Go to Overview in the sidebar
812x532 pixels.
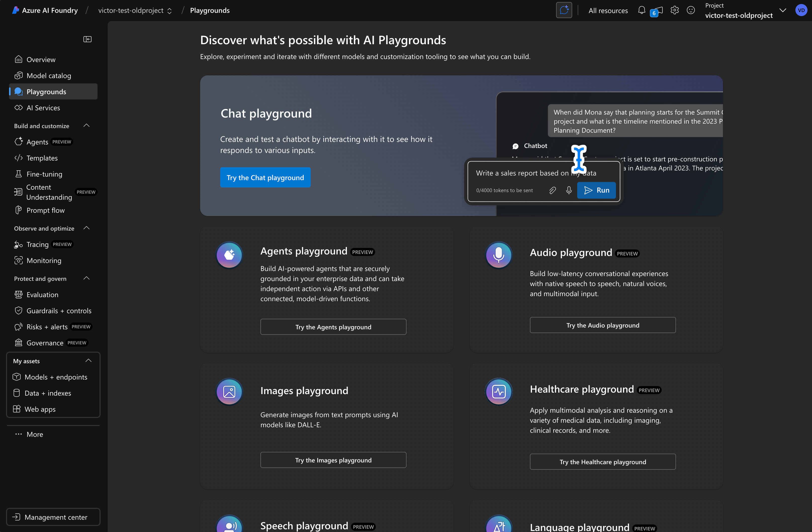click(53, 59)
